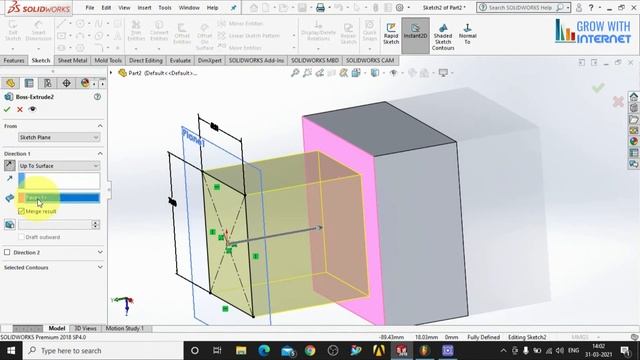Open the File menu
Viewport: 640px width, 360px height.
pyautogui.click(x=90, y=7)
